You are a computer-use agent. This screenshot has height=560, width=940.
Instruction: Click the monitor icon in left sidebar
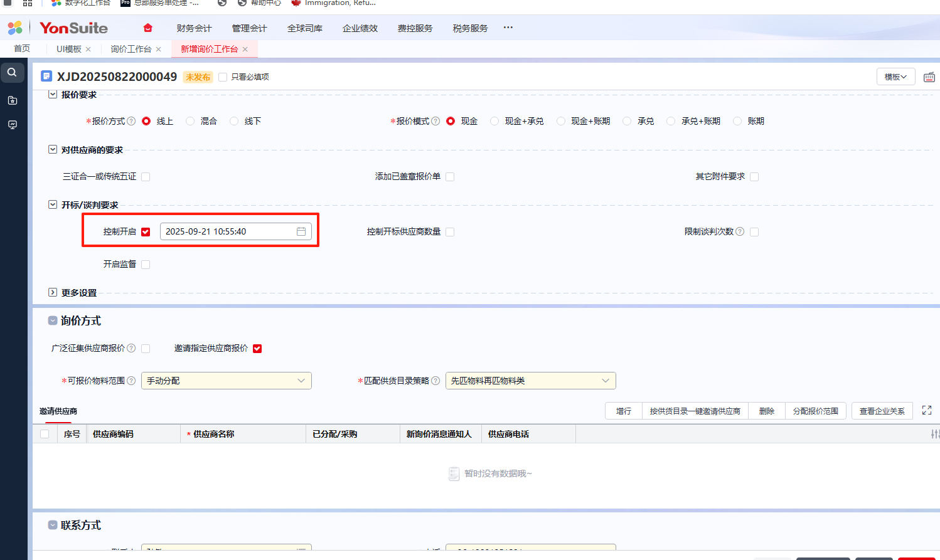12,125
